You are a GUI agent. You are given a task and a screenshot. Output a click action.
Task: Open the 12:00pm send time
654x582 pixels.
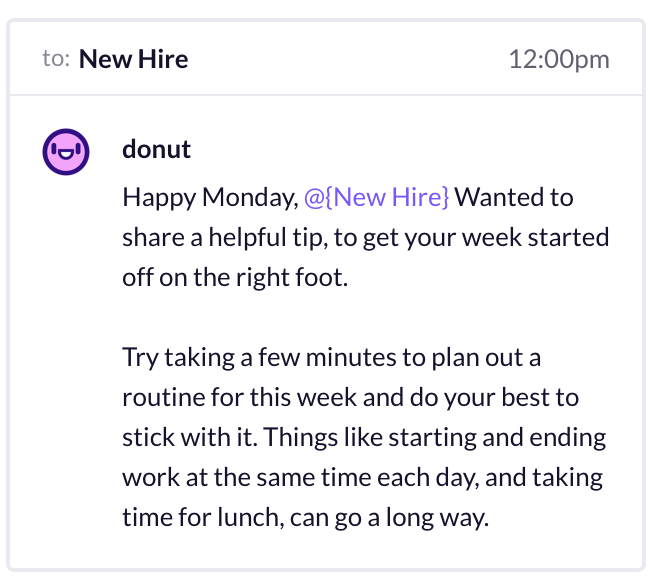click(x=559, y=59)
